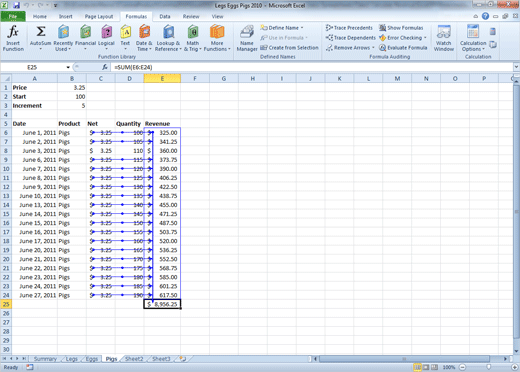The width and height of the screenshot is (520, 372).
Task: Open Date & Time functions
Action: (144, 38)
